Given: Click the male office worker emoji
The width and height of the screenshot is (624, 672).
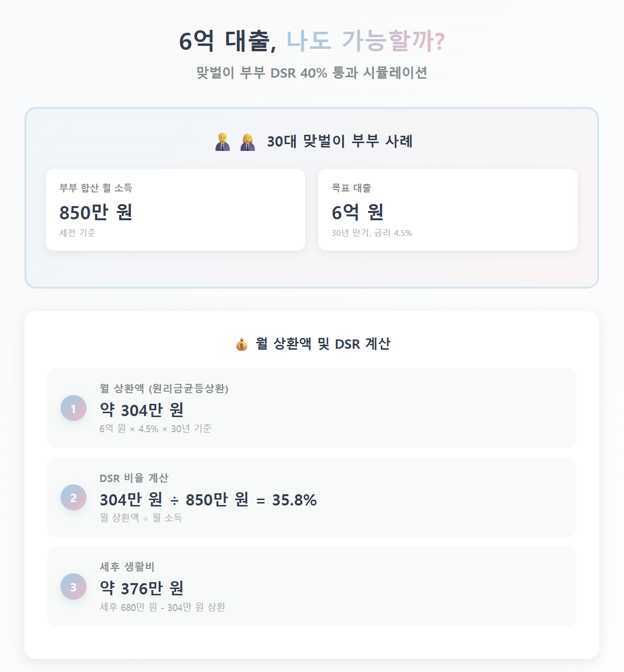Looking at the screenshot, I should coord(223,142).
